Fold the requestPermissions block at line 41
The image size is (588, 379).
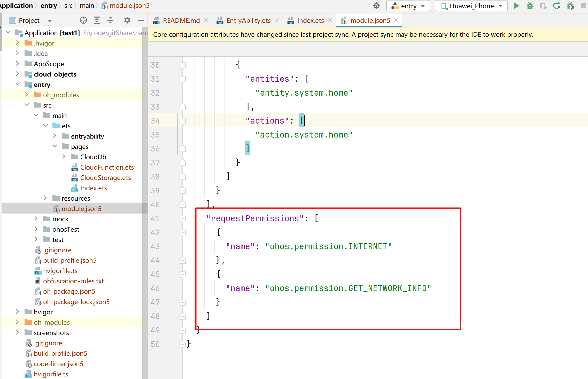(x=182, y=219)
